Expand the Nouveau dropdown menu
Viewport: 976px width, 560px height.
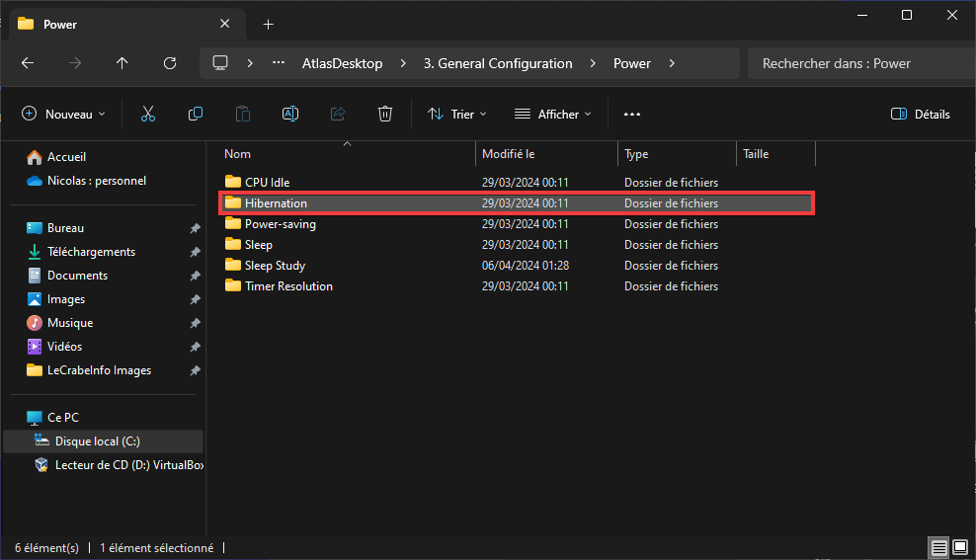coord(63,114)
